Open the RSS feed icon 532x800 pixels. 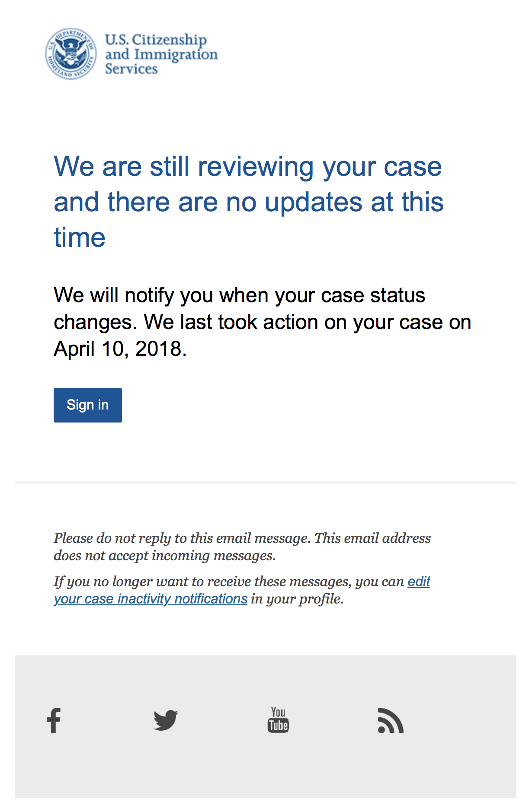(x=391, y=720)
